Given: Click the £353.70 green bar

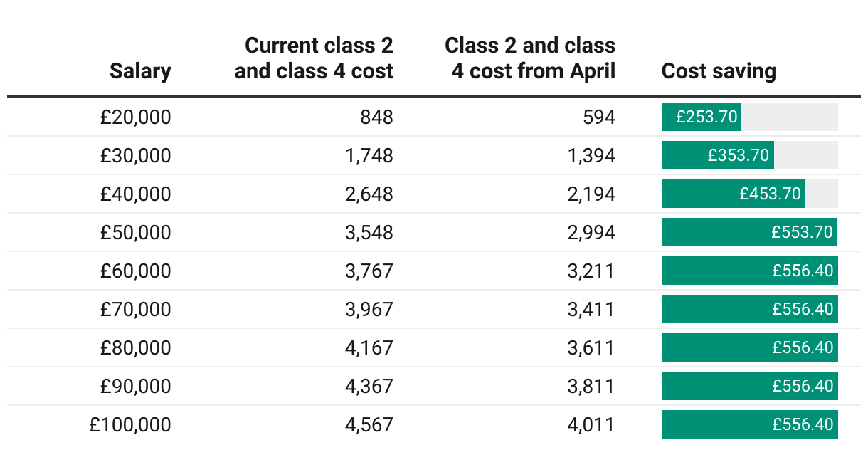Looking at the screenshot, I should [718, 155].
